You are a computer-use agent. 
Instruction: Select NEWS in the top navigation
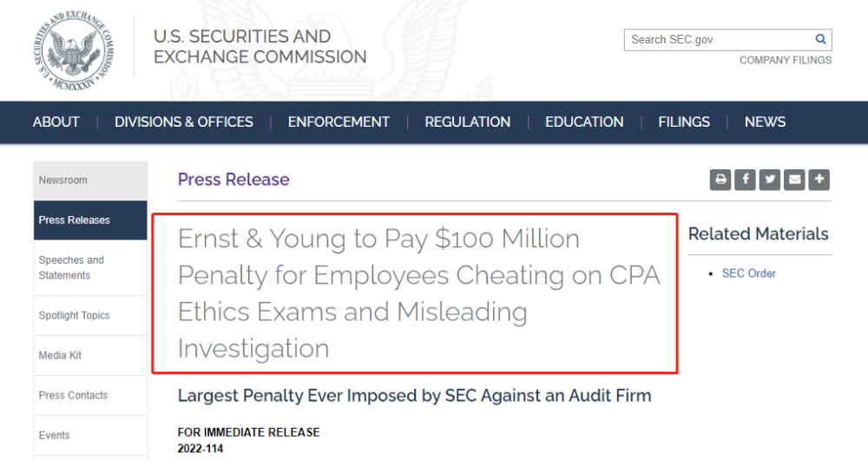[x=765, y=122]
